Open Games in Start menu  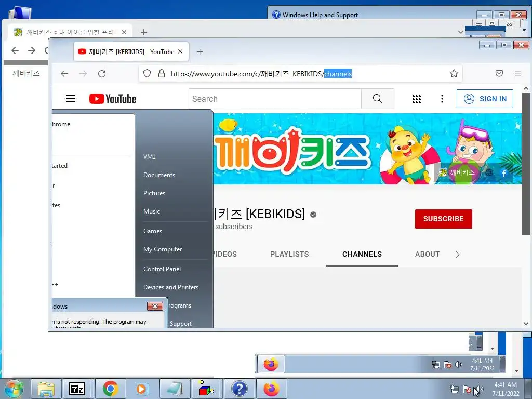click(x=153, y=231)
